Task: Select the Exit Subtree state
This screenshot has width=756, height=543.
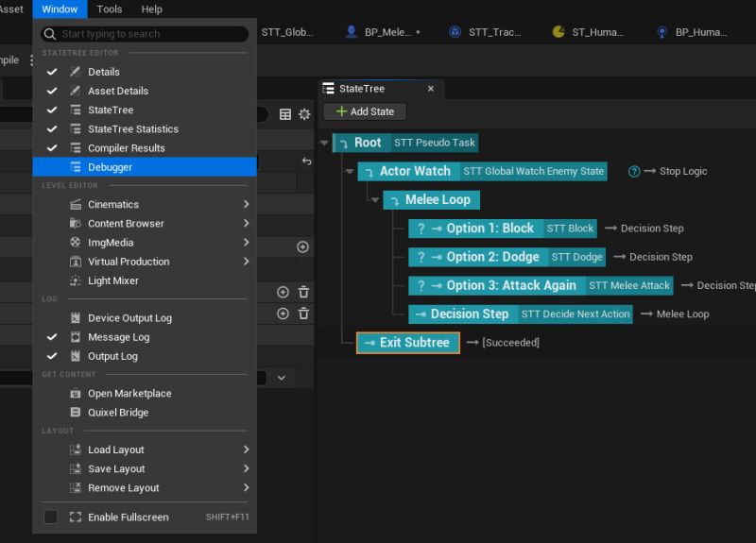Action: pos(408,343)
